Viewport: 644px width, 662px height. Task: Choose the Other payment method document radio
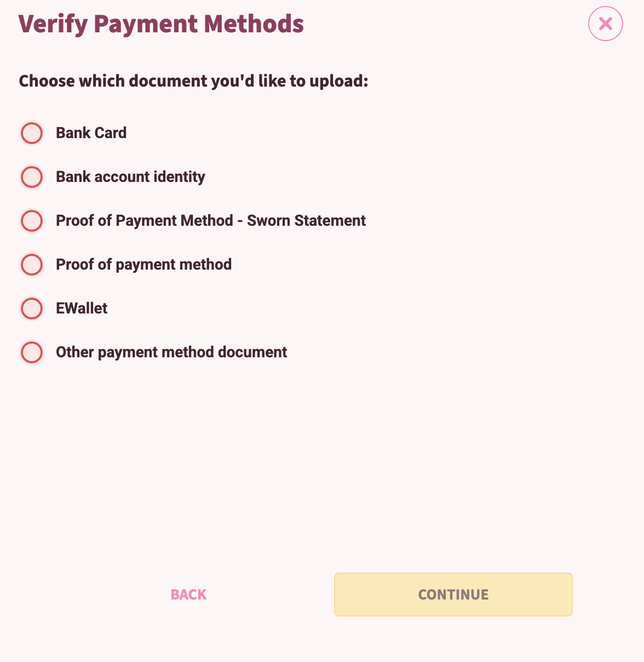(32, 352)
